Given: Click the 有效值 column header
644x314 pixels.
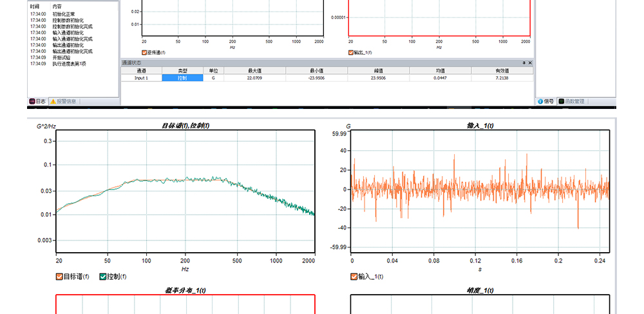Looking at the screenshot, I should click(x=502, y=70).
